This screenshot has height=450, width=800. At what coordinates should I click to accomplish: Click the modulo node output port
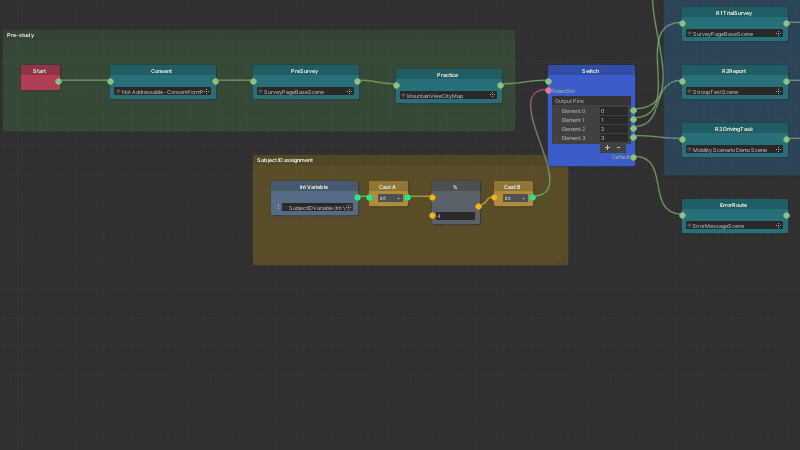click(478, 206)
